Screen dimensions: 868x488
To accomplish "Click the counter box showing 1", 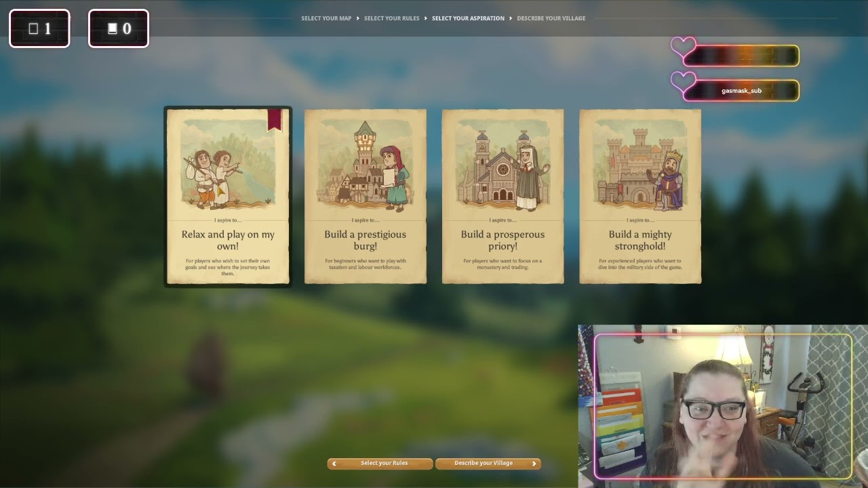I will pos(39,28).
